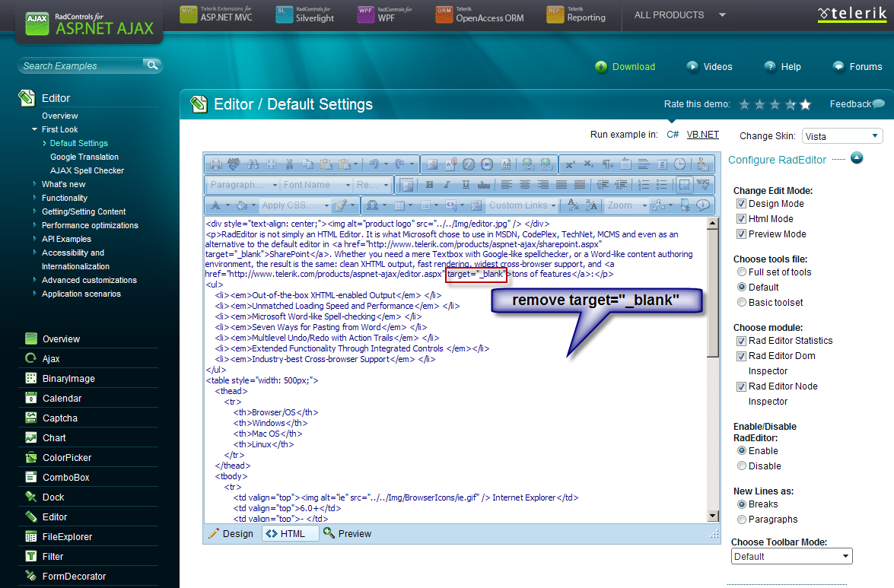Screen dimensions: 894x588
Task: Toggle Rad Editor Node Inspector checkbox
Action: pos(741,386)
